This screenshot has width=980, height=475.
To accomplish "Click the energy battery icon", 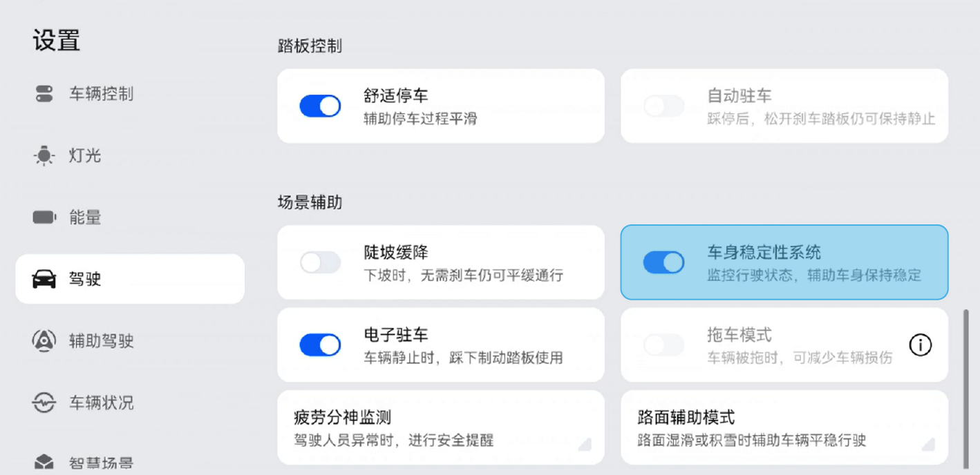I will [x=44, y=217].
